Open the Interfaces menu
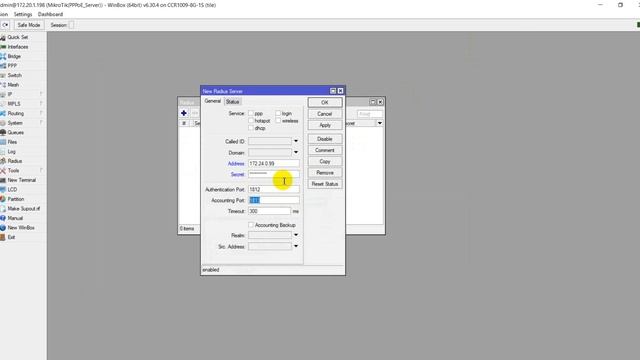 pyautogui.click(x=17, y=47)
